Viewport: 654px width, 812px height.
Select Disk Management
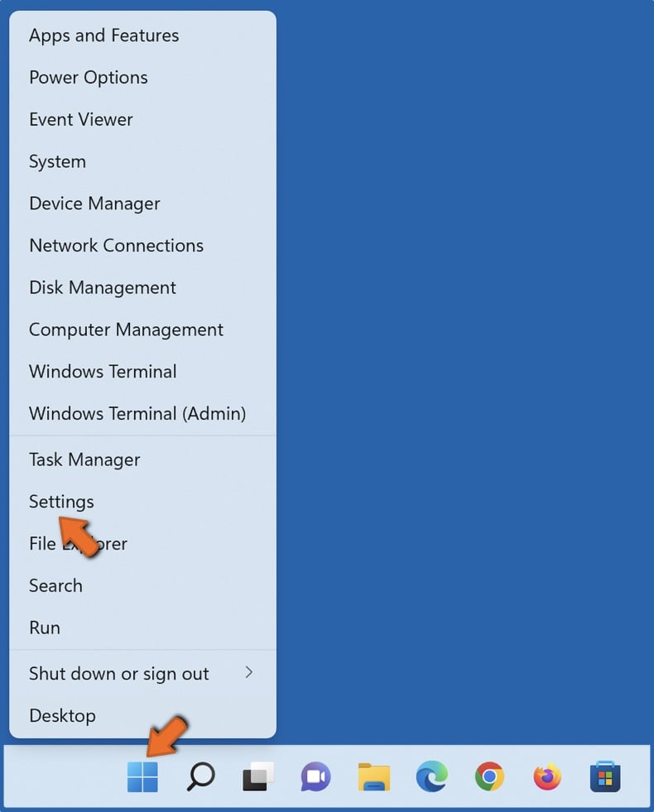[102, 287]
